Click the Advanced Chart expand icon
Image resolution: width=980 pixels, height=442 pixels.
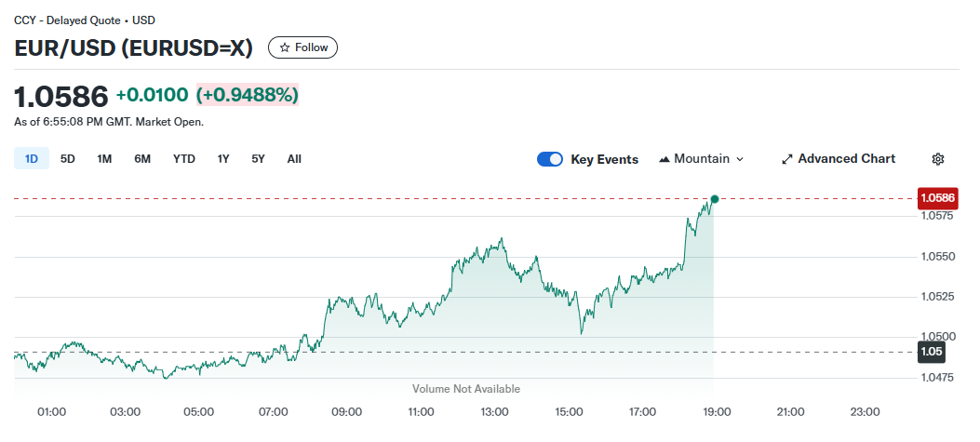tap(786, 159)
